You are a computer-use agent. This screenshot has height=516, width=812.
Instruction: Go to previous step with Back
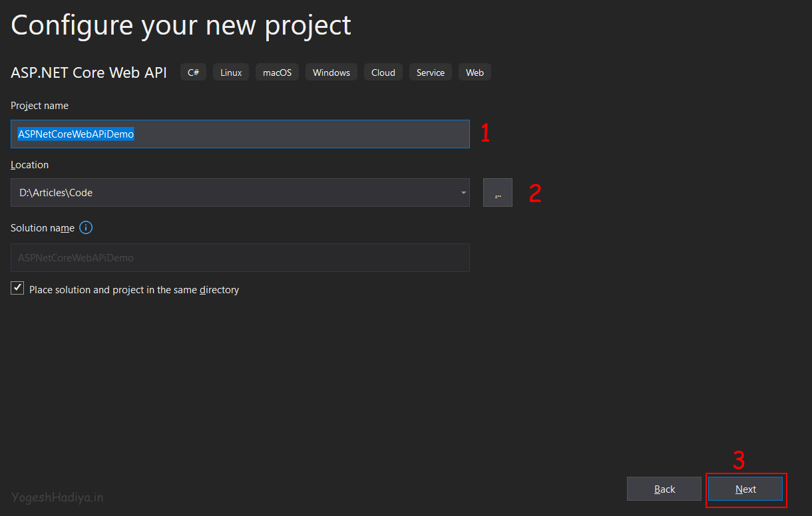click(664, 489)
